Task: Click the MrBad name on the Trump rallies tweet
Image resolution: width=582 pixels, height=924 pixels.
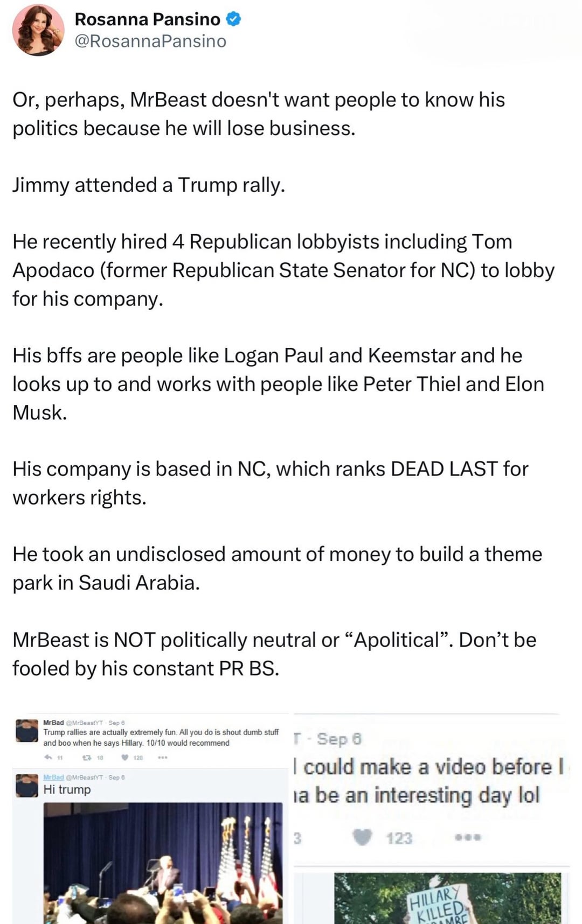Action: point(53,722)
